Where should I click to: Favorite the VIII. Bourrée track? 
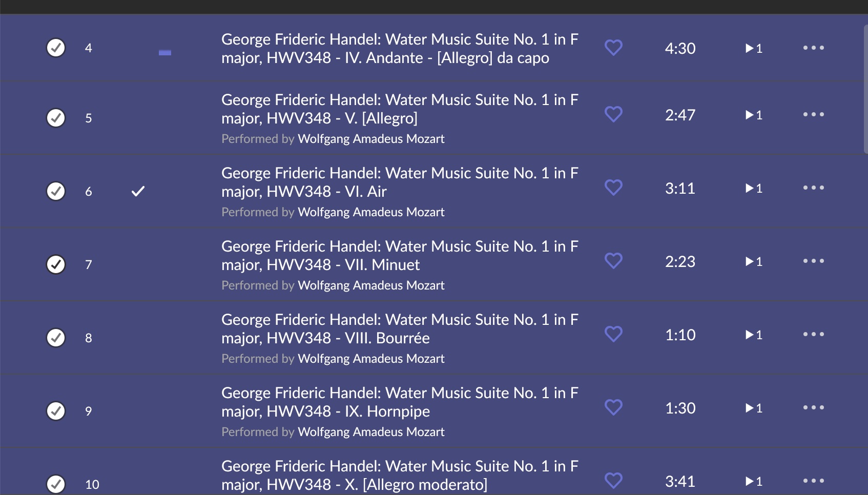[613, 334]
